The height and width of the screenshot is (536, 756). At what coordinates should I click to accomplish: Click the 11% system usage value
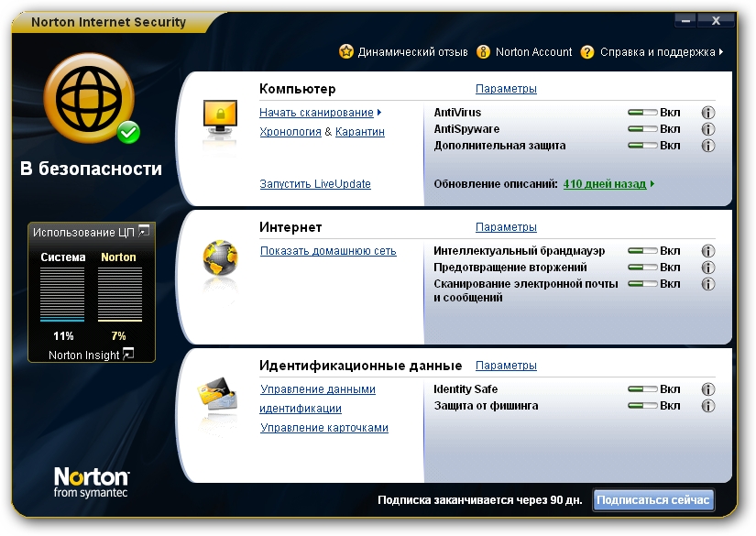point(63,336)
